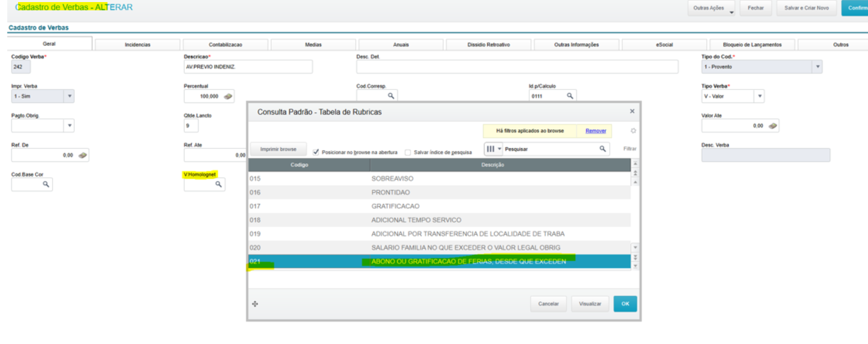Screen dimensions: 868x344
Task: Open lookup for Cod.Corresp field
Action: tap(391, 96)
